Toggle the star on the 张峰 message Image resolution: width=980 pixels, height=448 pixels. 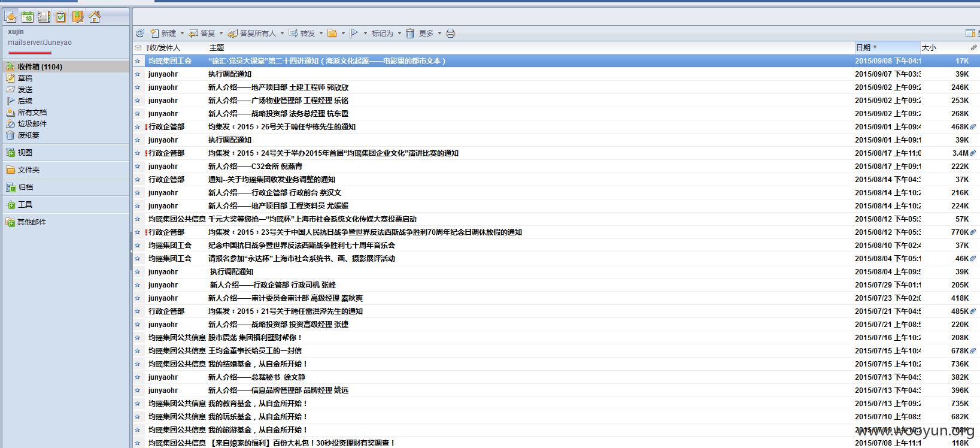click(x=137, y=285)
